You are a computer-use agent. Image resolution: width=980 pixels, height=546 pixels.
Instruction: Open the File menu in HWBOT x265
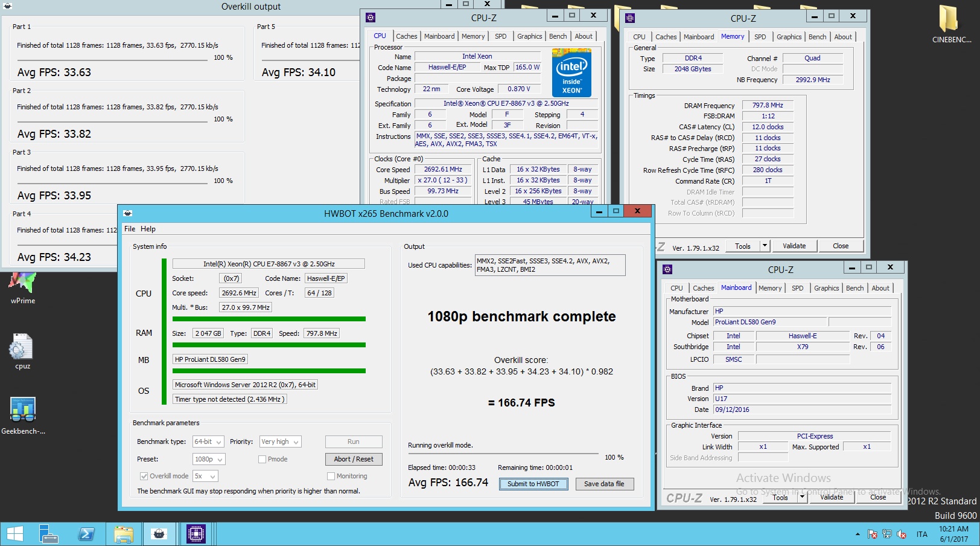coord(130,229)
